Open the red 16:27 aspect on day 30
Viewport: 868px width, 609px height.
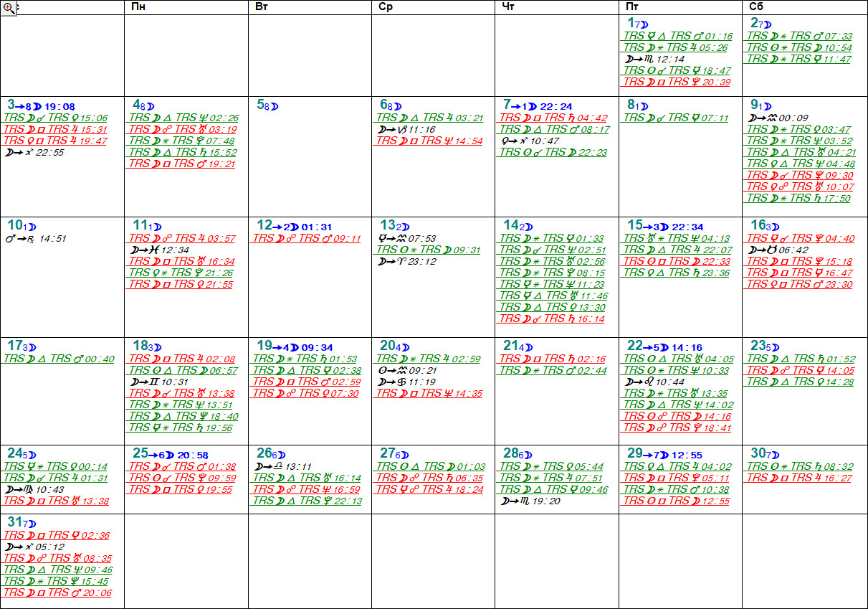tap(799, 478)
